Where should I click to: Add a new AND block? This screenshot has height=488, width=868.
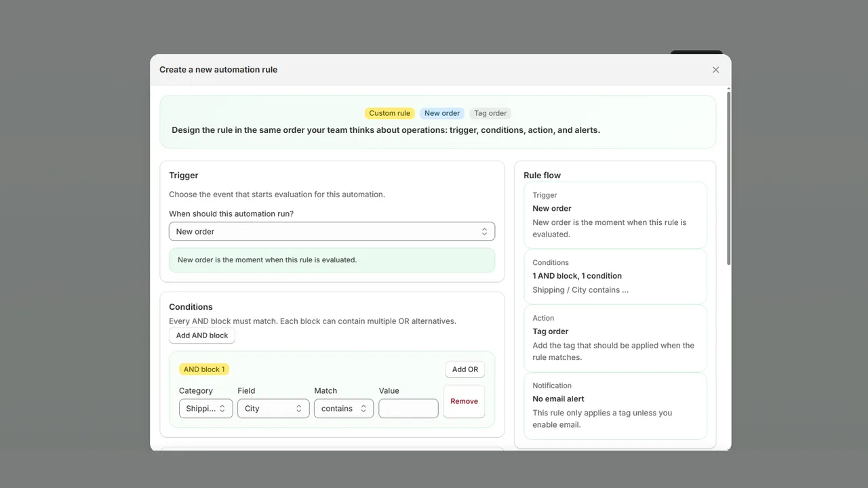point(202,335)
